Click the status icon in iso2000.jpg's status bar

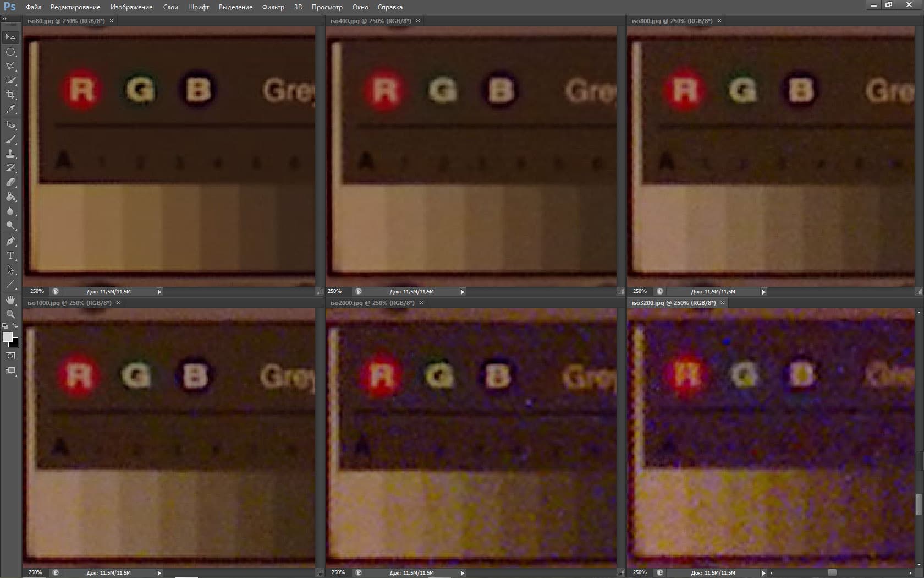(x=359, y=572)
